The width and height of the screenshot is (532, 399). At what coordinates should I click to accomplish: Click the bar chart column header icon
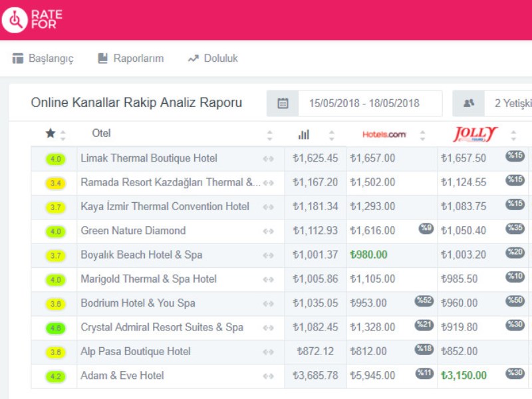pos(304,134)
